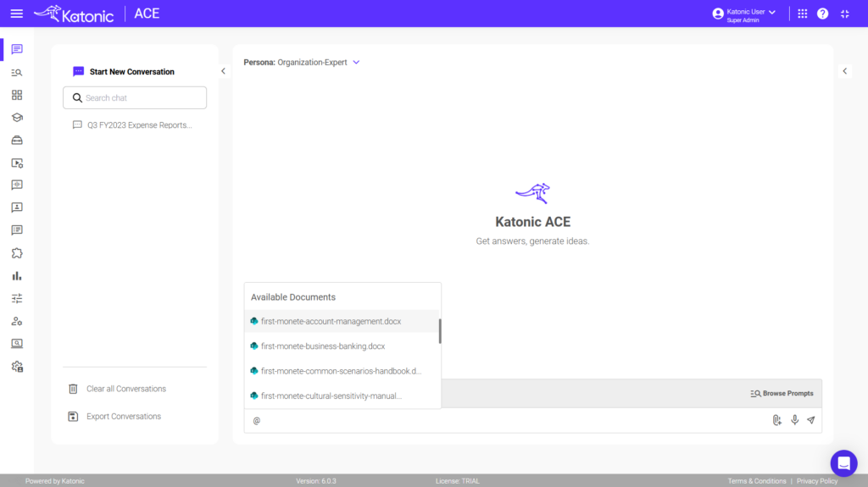This screenshot has width=868, height=487.
Task: Open the laptop search monitor sidebar icon
Action: [x=17, y=344]
